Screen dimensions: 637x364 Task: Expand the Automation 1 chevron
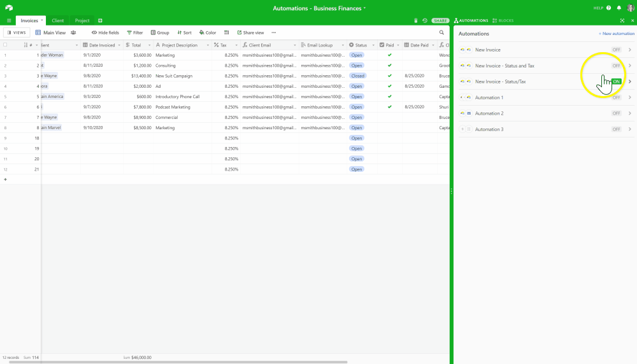[630, 97]
